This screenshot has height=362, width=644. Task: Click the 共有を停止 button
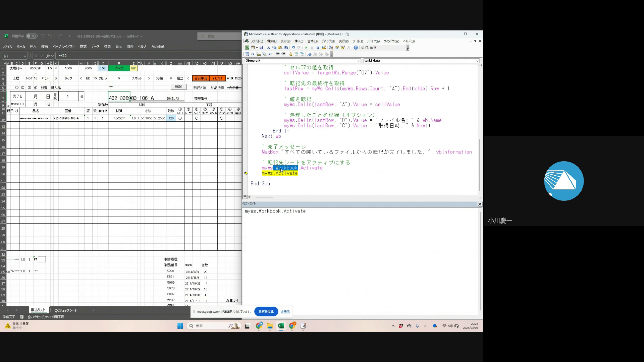coord(266,312)
